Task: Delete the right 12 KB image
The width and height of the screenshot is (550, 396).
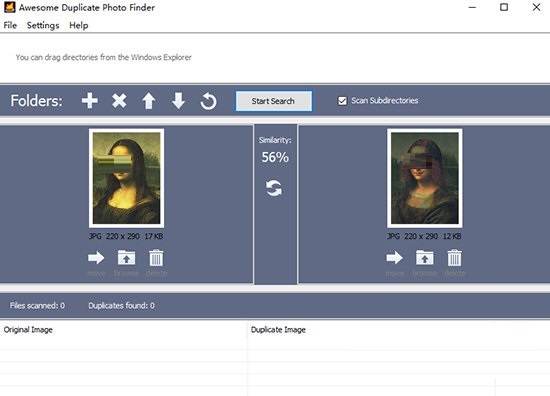Action: (x=455, y=258)
